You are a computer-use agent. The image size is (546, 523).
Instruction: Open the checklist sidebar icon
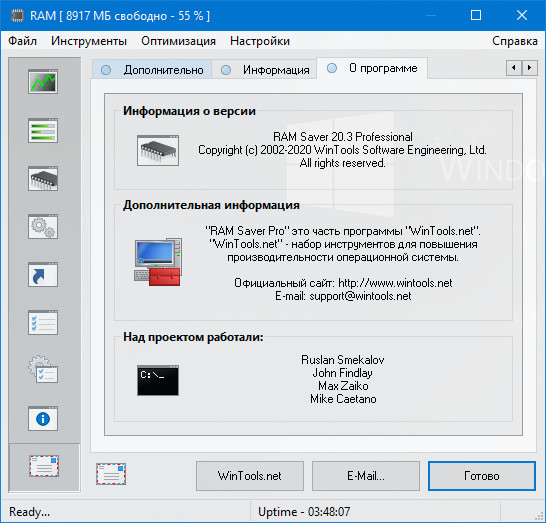(x=43, y=322)
